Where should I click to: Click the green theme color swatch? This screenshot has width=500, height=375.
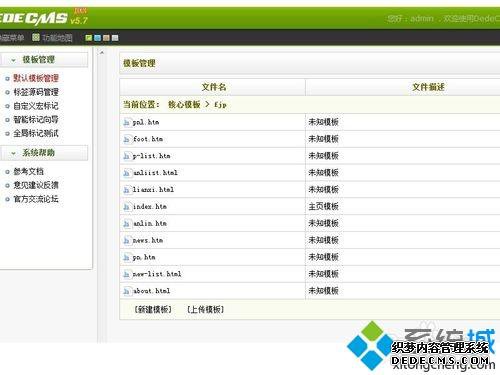point(89,38)
